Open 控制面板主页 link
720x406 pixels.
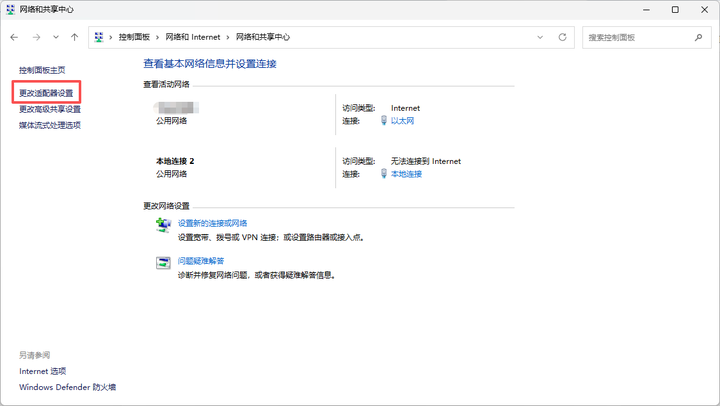[x=42, y=70]
